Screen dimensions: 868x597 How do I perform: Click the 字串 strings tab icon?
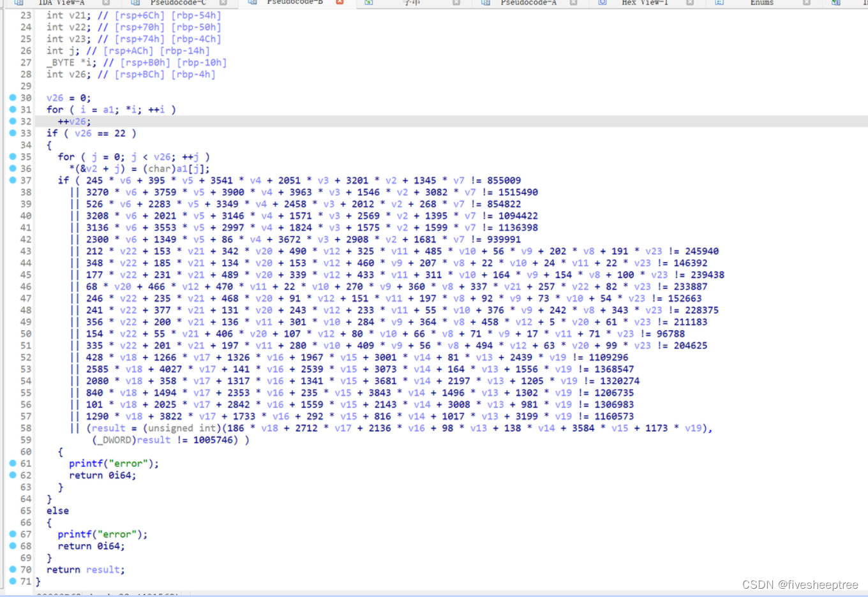368,3
